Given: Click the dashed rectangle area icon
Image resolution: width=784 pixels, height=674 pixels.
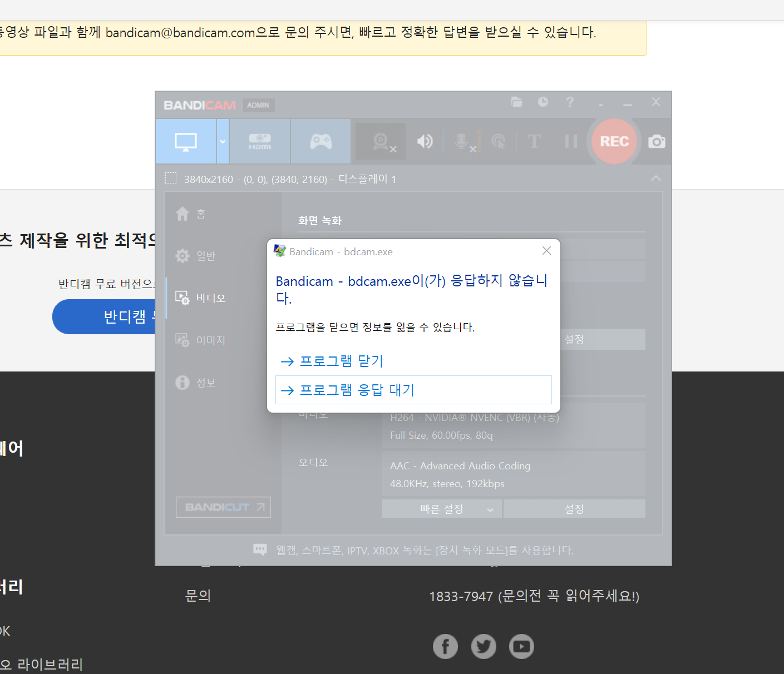Looking at the screenshot, I should point(171,178).
